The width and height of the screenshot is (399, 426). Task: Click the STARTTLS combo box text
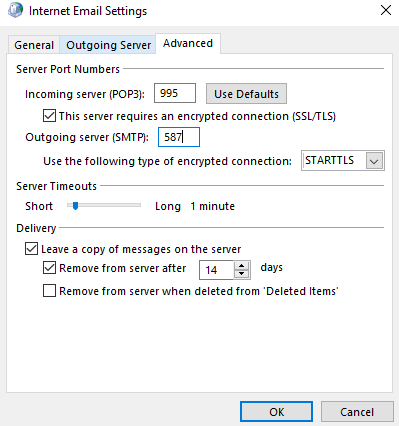[329, 160]
